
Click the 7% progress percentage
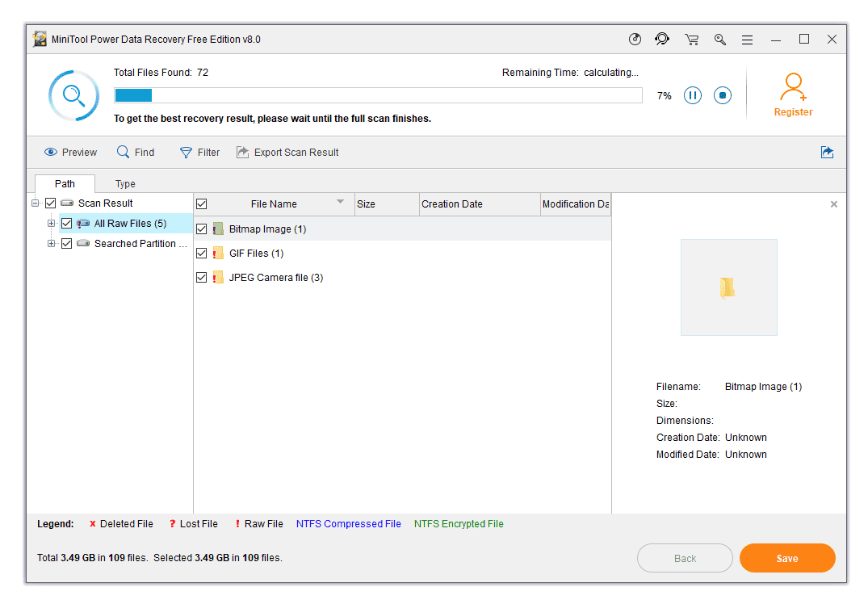click(665, 96)
